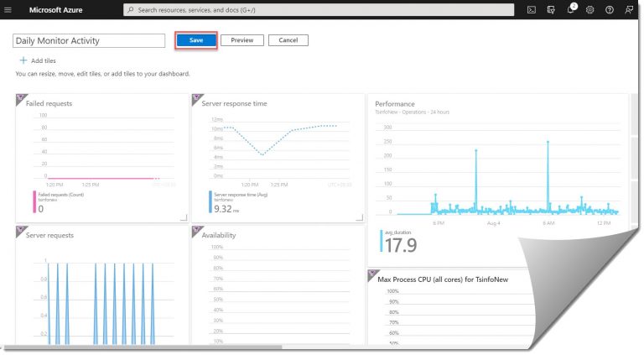
Task: Click the Max Process CPU tile pin icon
Action: point(372,274)
